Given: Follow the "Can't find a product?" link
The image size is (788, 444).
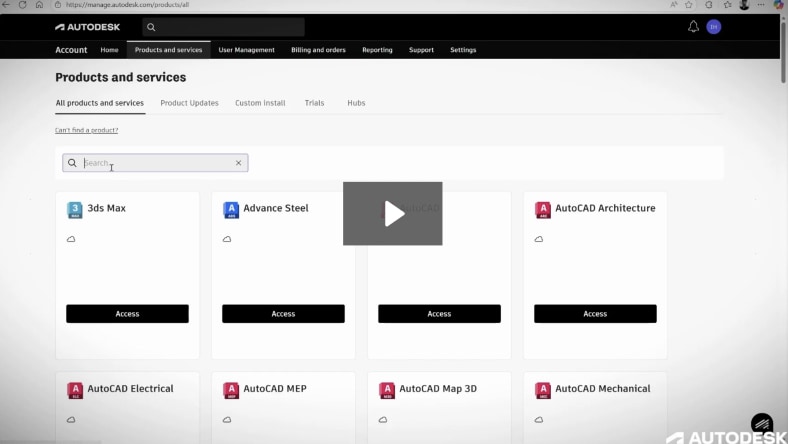Looking at the screenshot, I should point(86,130).
